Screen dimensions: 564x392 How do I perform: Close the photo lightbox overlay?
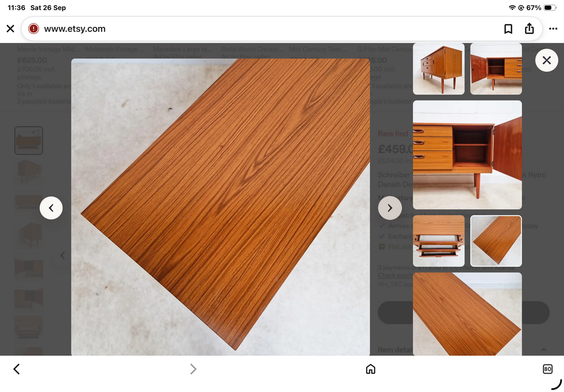pyautogui.click(x=546, y=60)
